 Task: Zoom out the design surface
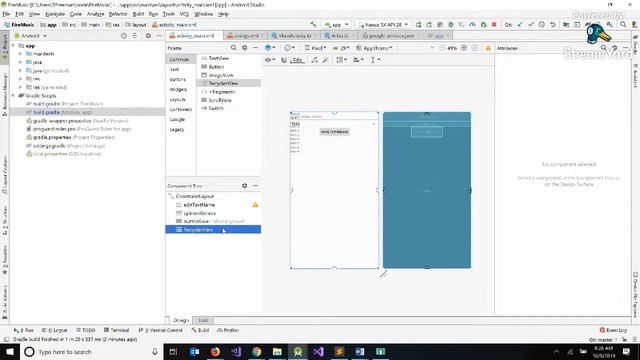point(442,48)
